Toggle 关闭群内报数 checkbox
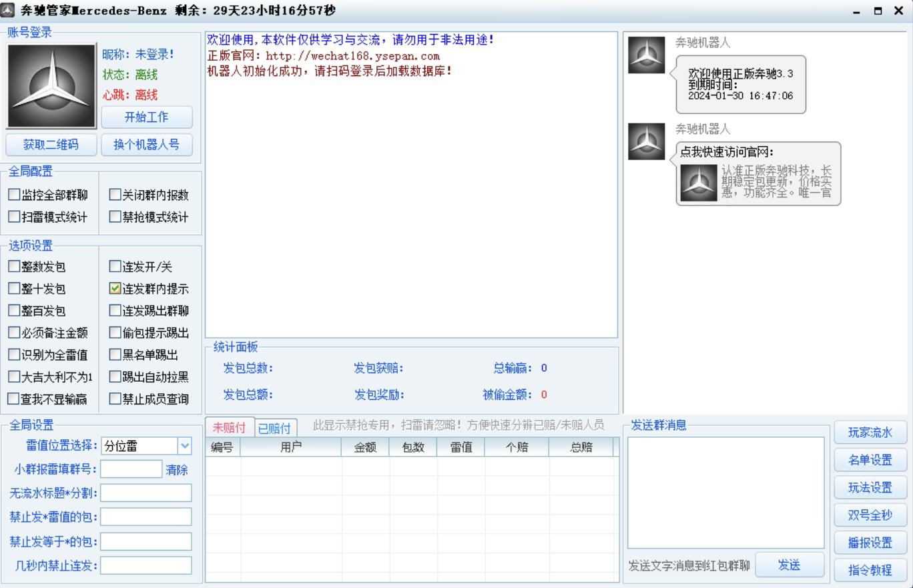This screenshot has width=913, height=588. pos(115,196)
